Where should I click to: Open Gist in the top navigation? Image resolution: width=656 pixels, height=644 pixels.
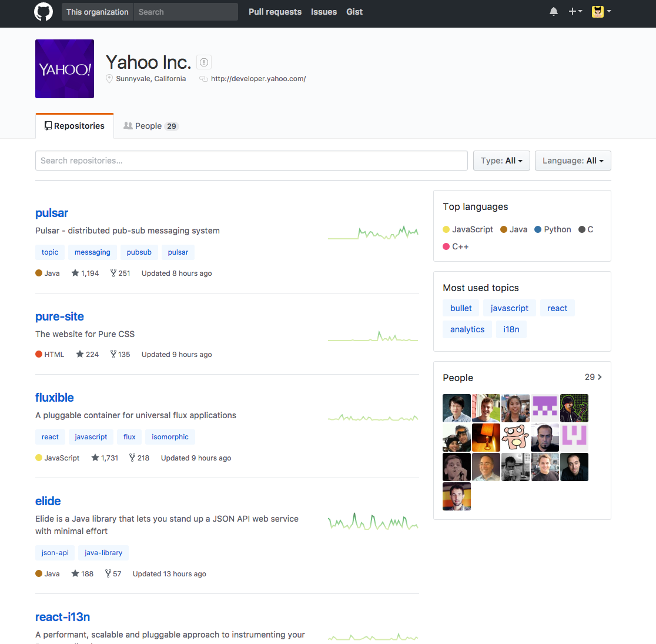click(x=354, y=12)
